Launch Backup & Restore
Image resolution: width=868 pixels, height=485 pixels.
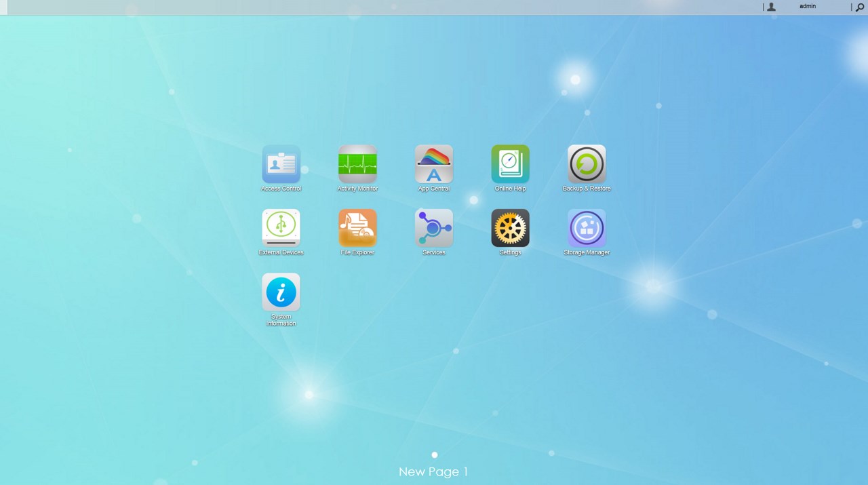(x=587, y=164)
